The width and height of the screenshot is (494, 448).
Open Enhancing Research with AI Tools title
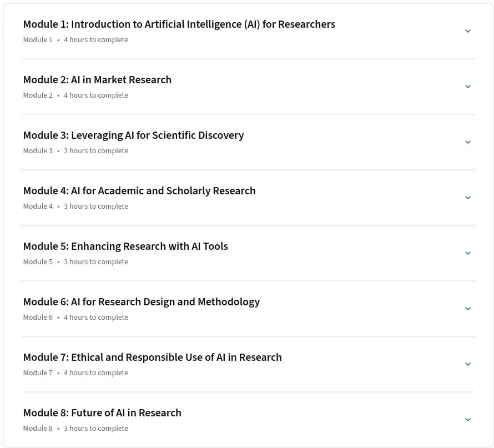pyautogui.click(x=125, y=246)
